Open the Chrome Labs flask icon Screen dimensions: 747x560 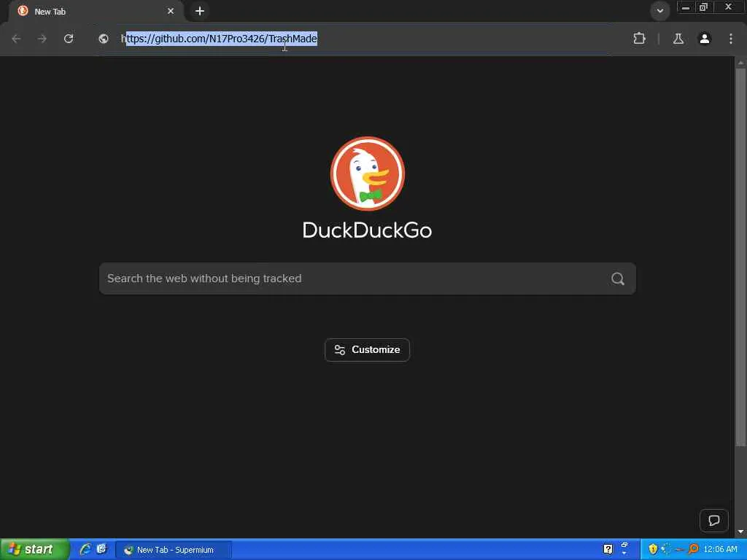[x=678, y=39]
